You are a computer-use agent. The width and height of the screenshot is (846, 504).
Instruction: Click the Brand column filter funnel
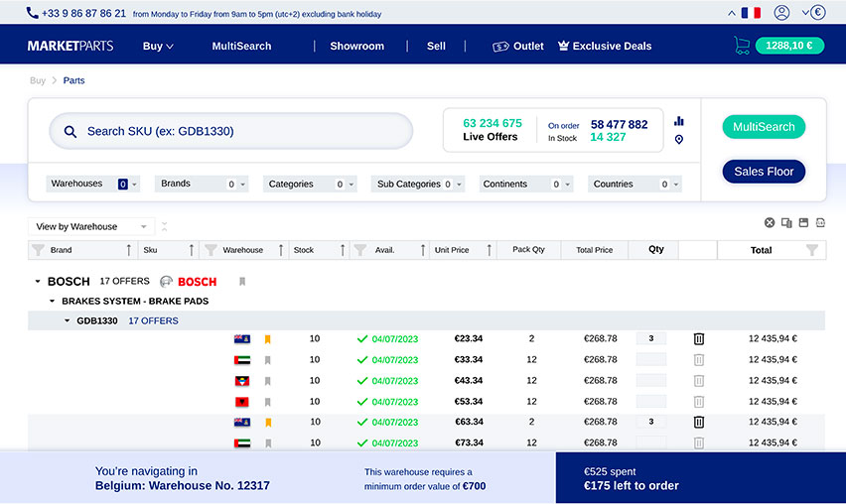tap(38, 250)
